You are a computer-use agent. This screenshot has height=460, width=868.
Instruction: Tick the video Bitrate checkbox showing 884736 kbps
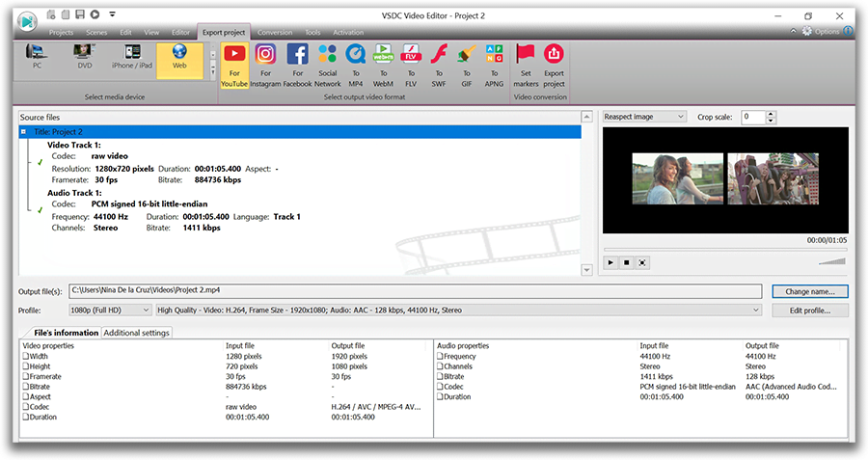coord(25,387)
